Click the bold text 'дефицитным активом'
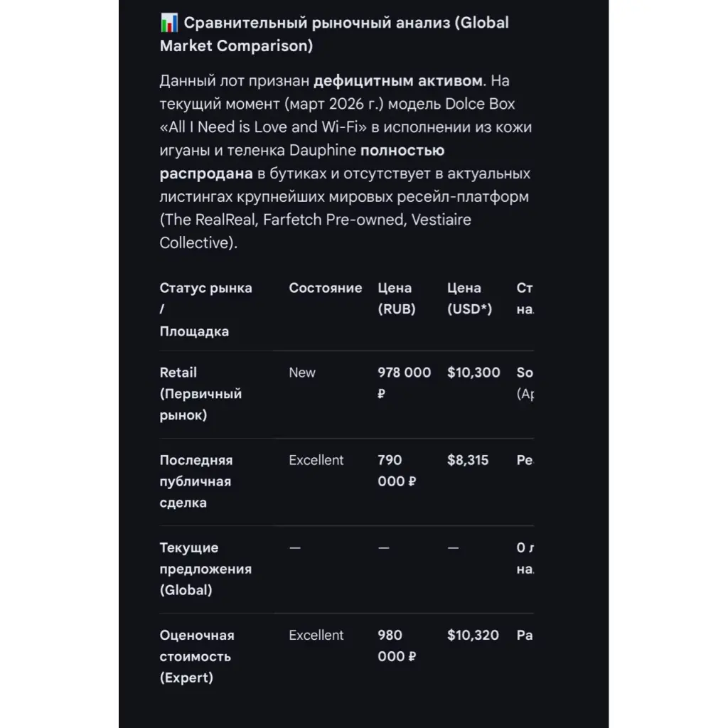 (398, 80)
